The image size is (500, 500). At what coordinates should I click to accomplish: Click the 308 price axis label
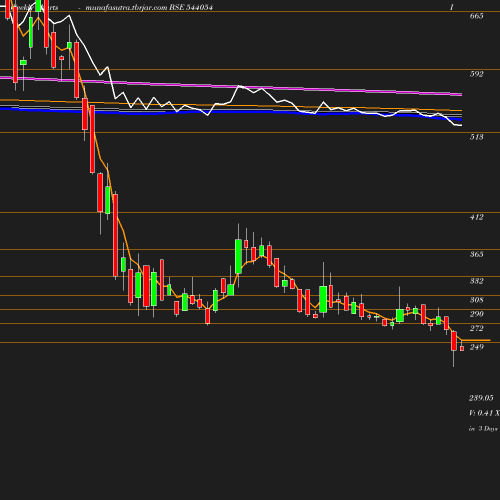(476, 300)
